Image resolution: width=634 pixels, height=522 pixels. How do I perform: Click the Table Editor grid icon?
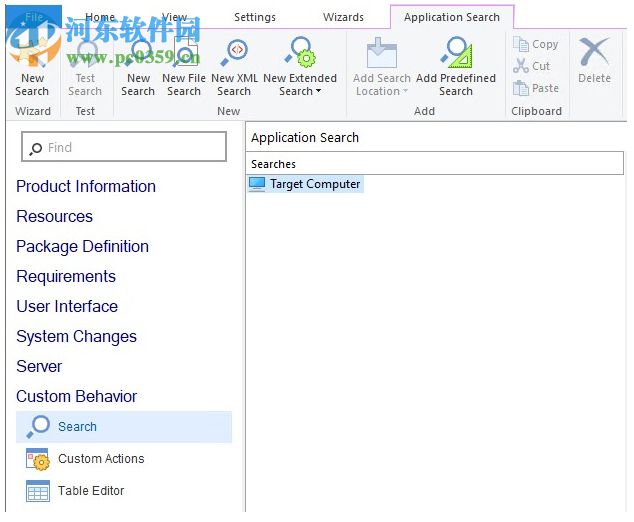coord(38,491)
